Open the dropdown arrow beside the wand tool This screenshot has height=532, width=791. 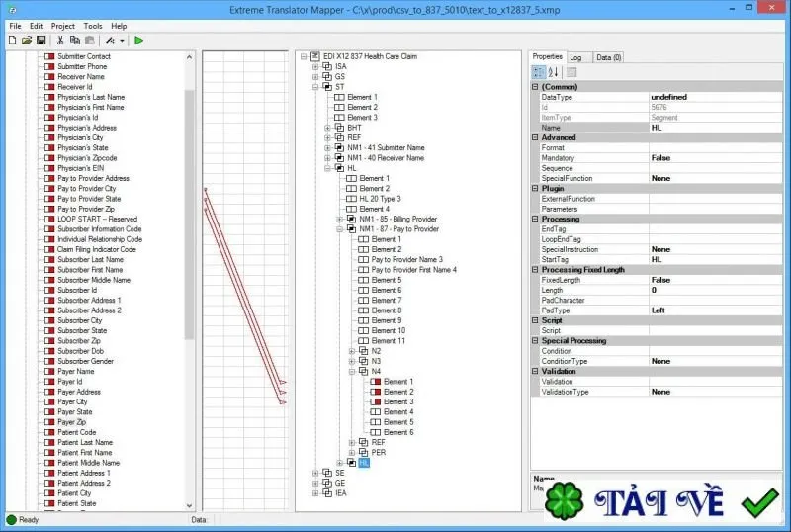[122, 41]
